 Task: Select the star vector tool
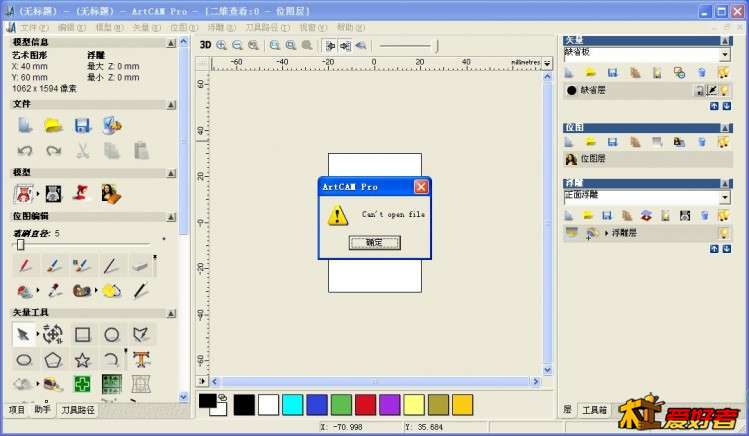82,360
